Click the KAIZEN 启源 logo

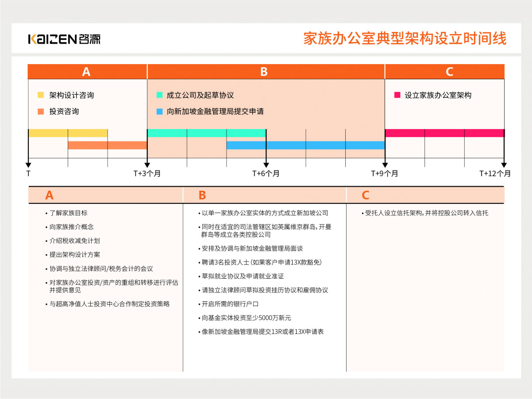64,39
